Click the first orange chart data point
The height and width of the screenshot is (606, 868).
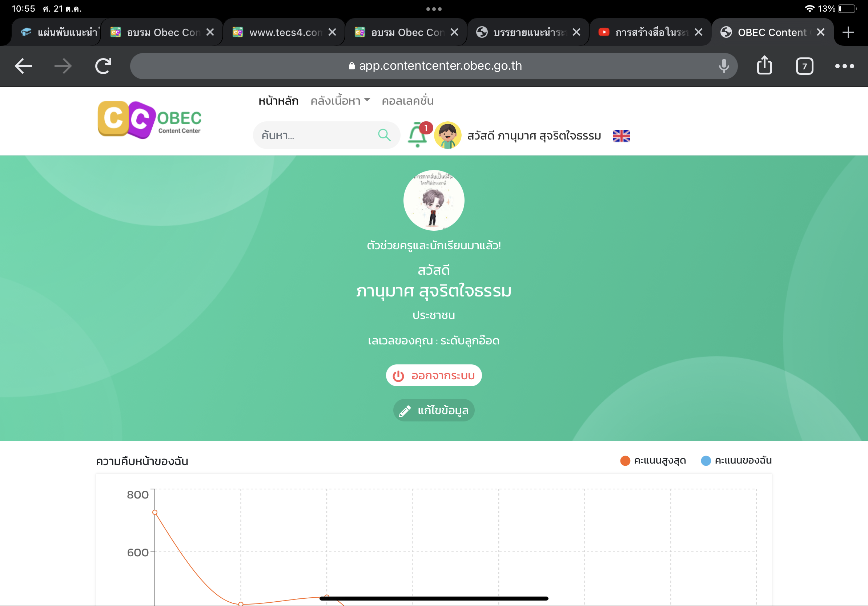[154, 512]
